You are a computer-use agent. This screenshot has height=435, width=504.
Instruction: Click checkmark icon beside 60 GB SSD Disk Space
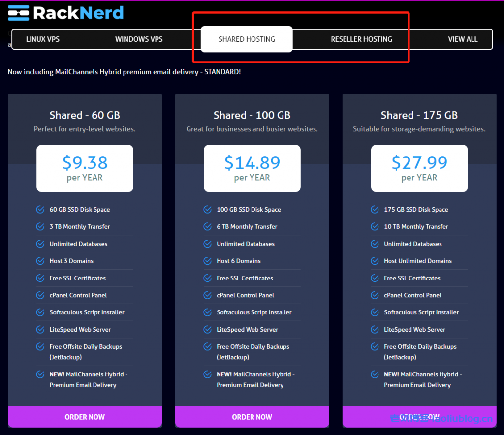[x=40, y=210]
